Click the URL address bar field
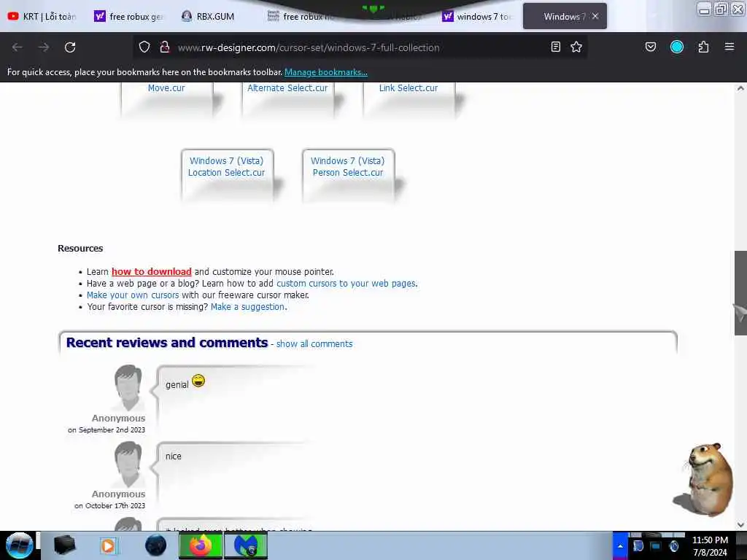 [360, 47]
